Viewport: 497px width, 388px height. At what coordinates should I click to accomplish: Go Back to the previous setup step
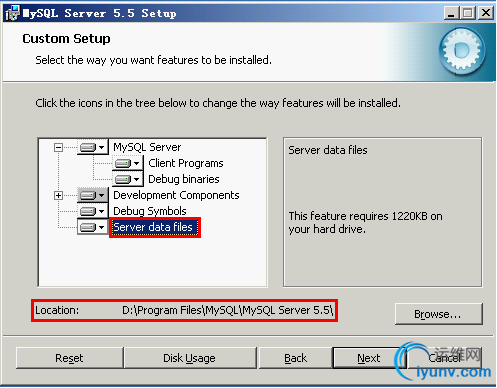click(295, 358)
